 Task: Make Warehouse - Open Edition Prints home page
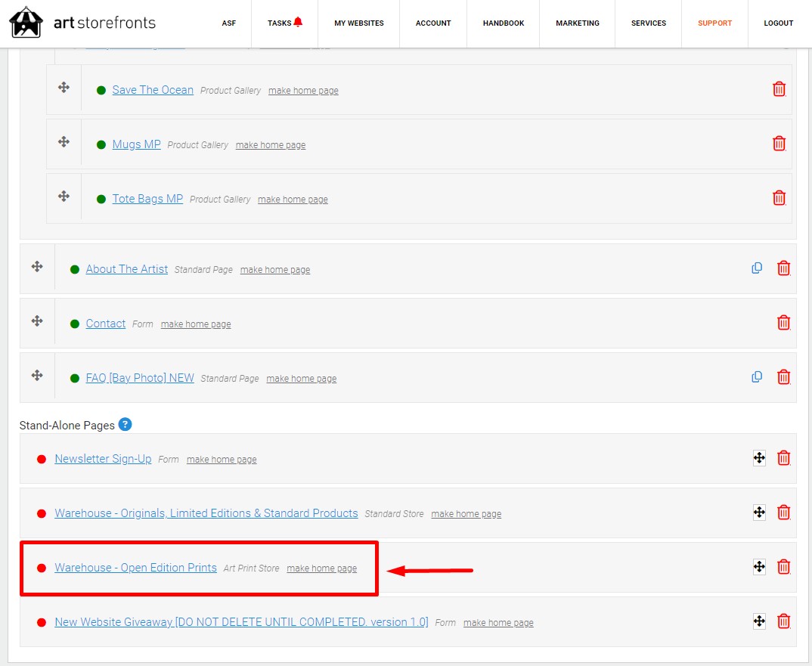[321, 568]
